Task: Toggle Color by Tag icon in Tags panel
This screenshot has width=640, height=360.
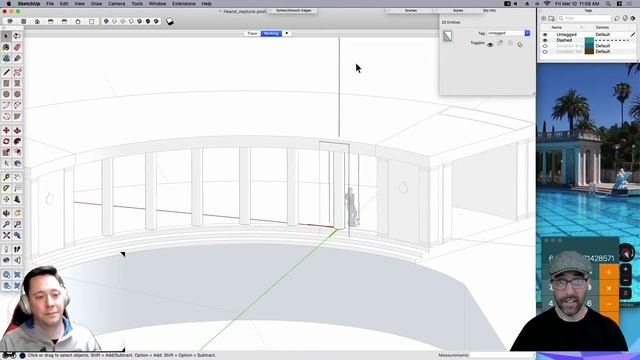Action: [x=625, y=18]
